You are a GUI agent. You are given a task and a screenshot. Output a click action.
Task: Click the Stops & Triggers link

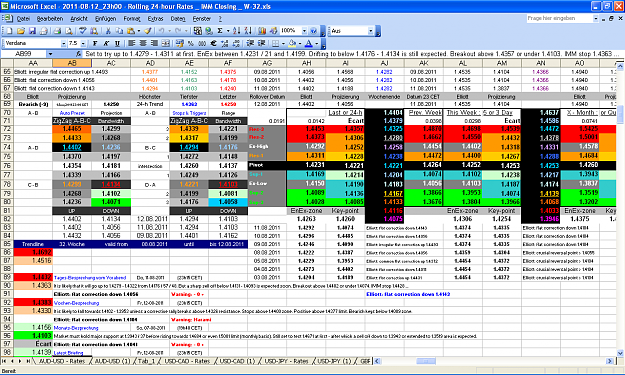[x=189, y=113]
